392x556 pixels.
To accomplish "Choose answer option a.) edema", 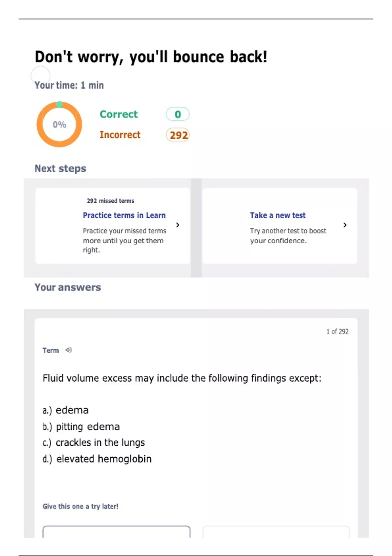I will [65, 410].
